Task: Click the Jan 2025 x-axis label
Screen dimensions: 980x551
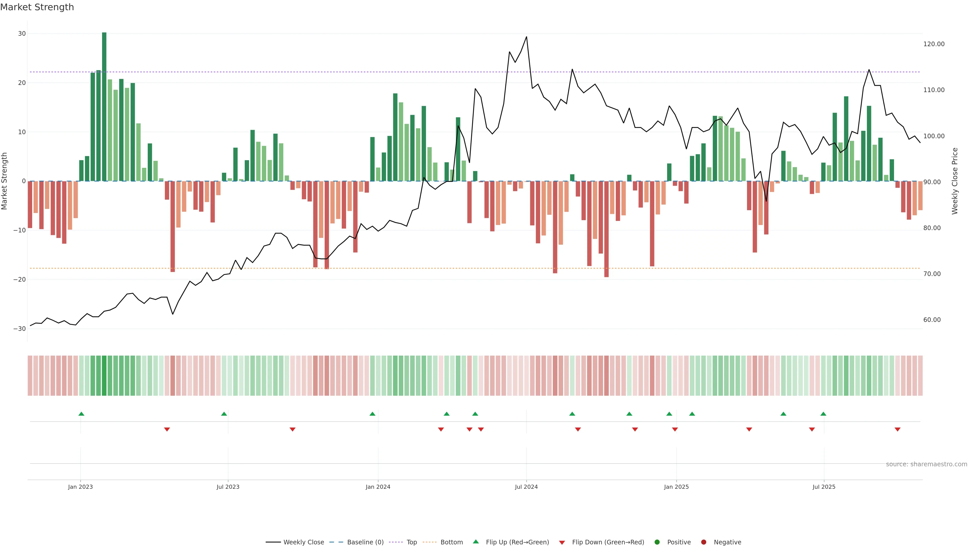Action: tap(676, 487)
